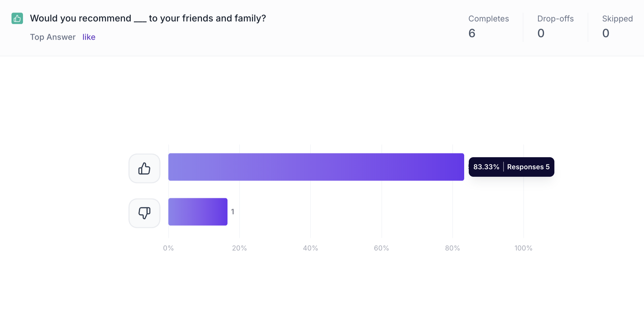644x319 pixels.
Task: Click the short thumbs-down response bar
Action: pos(198,212)
